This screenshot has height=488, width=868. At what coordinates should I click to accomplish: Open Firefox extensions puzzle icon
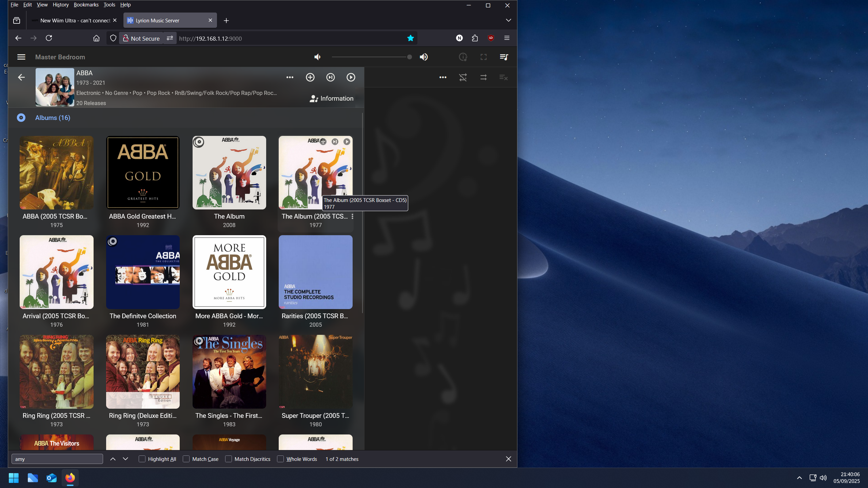475,38
